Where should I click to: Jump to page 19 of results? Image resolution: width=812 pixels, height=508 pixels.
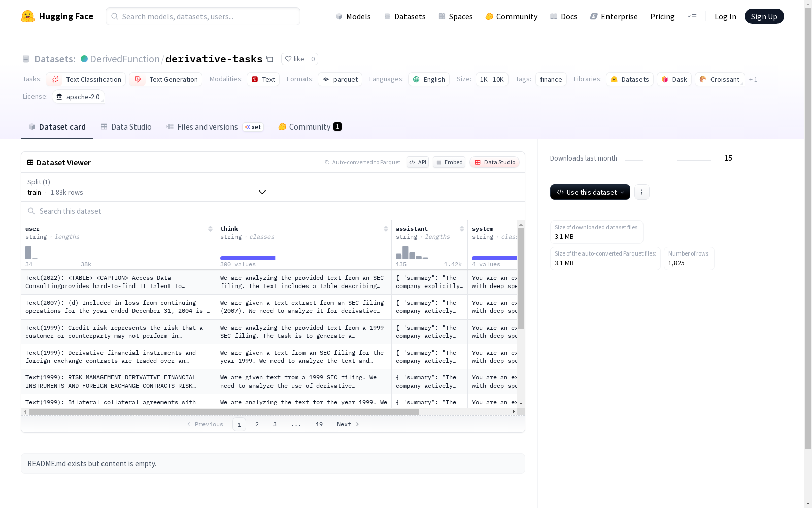[319, 424]
